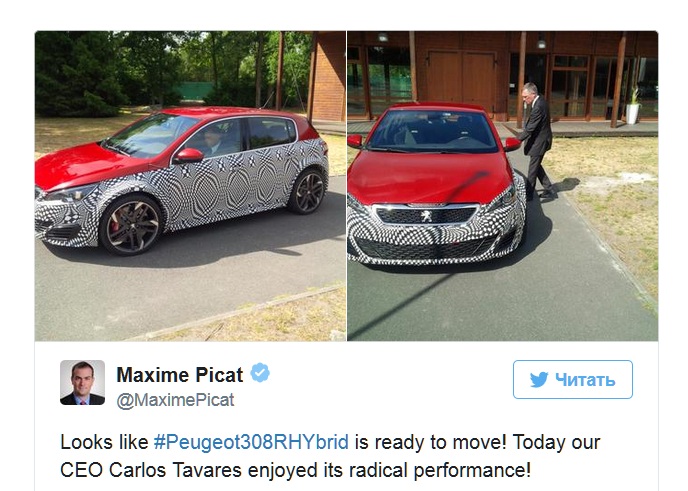This screenshot has height=491, width=688.
Task: Click the Twitter bird icon in Читать button
Action: click(x=539, y=380)
